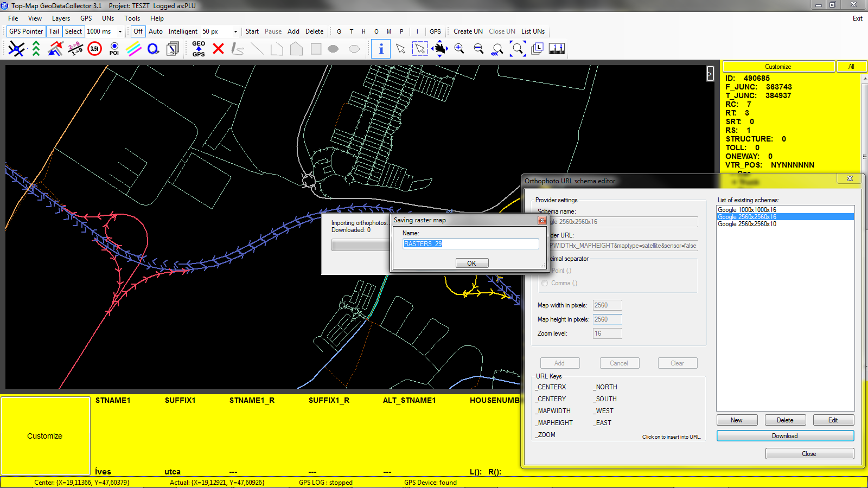The width and height of the screenshot is (868, 488).
Task: Click the red X delete icon
Action: pos(218,49)
